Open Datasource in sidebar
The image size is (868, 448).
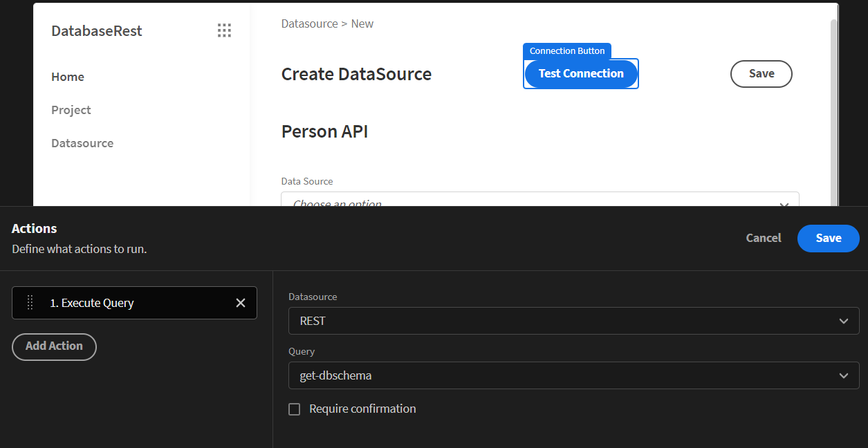click(82, 143)
